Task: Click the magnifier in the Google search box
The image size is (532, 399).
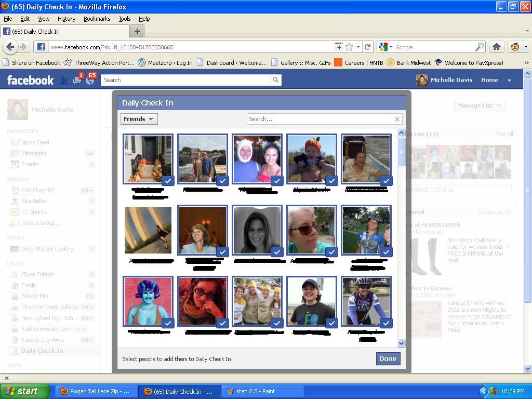Action: tap(480, 47)
